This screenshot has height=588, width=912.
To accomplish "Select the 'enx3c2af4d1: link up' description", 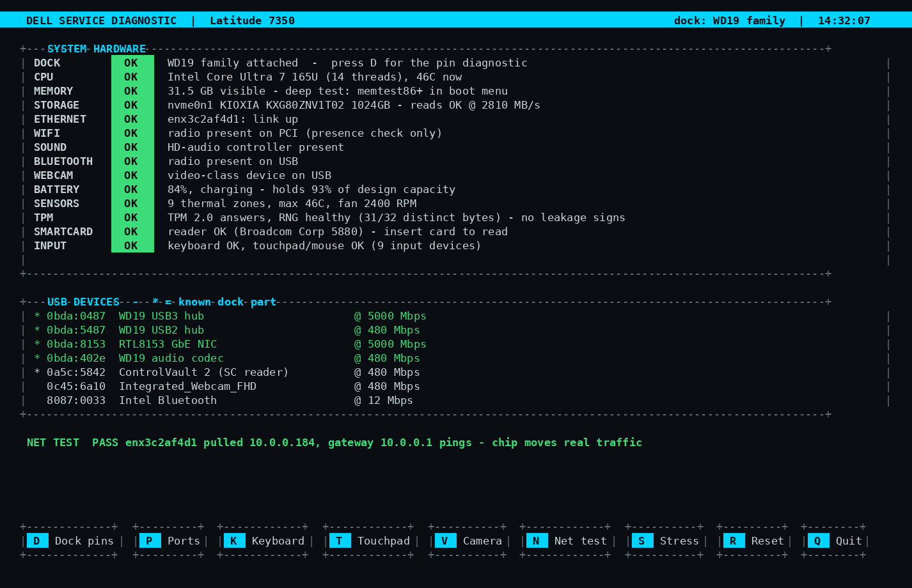I will (x=233, y=119).
